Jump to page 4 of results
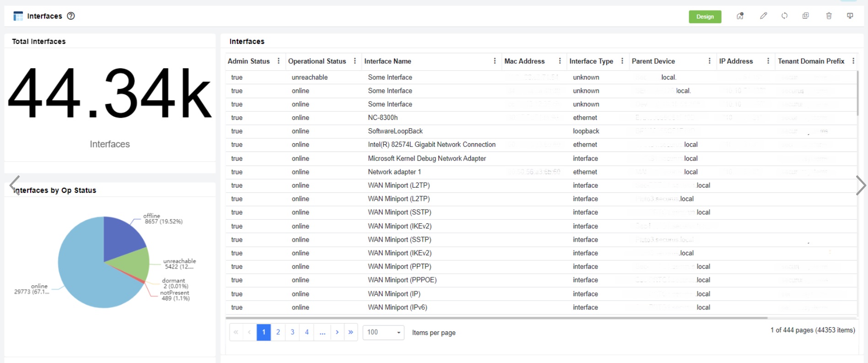Viewport: 868px width, 363px height. (307, 332)
